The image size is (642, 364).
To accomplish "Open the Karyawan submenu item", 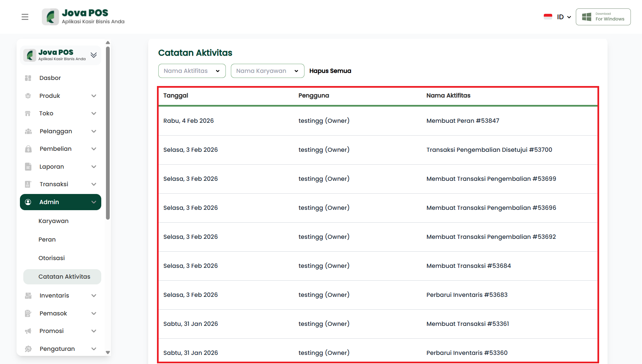I will (53, 221).
